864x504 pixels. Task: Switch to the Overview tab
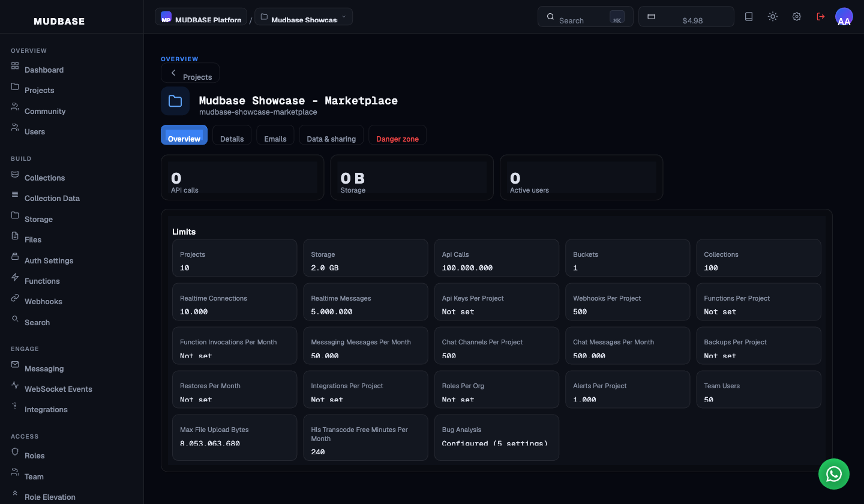pyautogui.click(x=184, y=135)
